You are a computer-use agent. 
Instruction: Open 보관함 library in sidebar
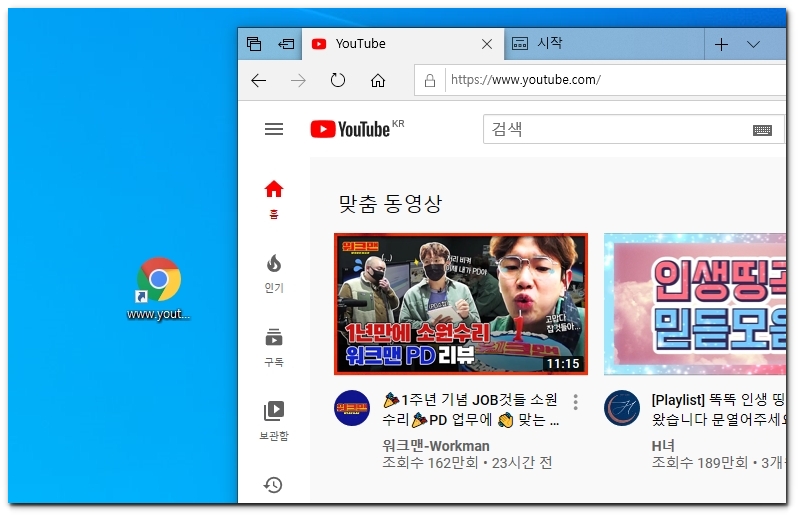[x=274, y=421]
